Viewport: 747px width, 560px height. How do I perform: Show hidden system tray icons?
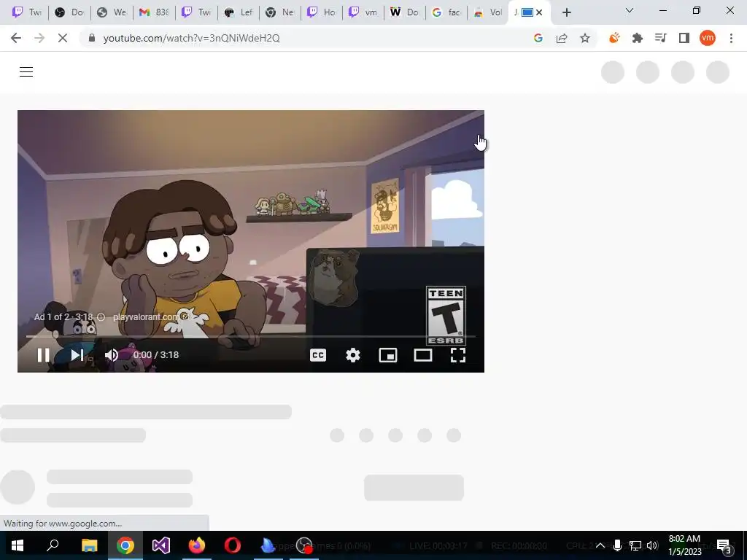pos(600,545)
